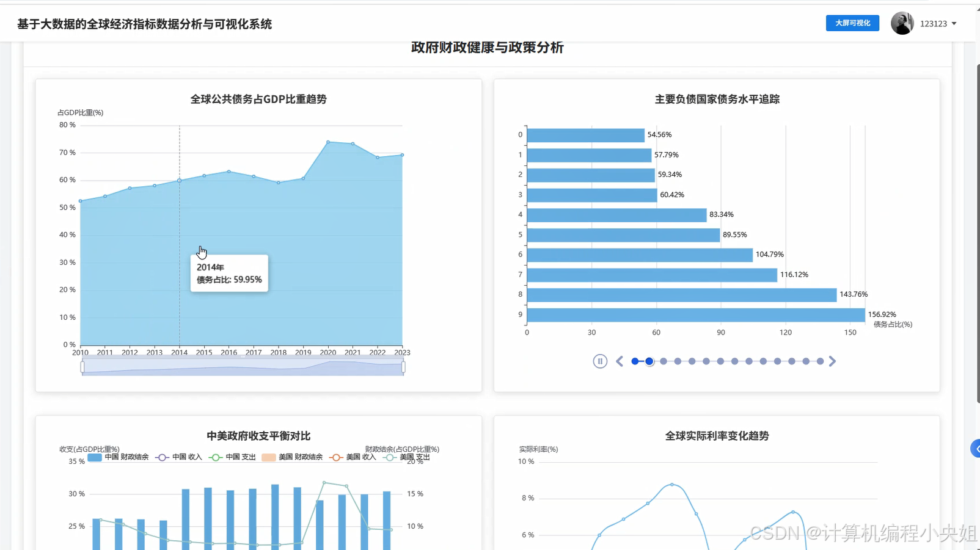Image resolution: width=980 pixels, height=550 pixels.
Task: Expand the blue floating tab at right edge
Action: point(976,449)
